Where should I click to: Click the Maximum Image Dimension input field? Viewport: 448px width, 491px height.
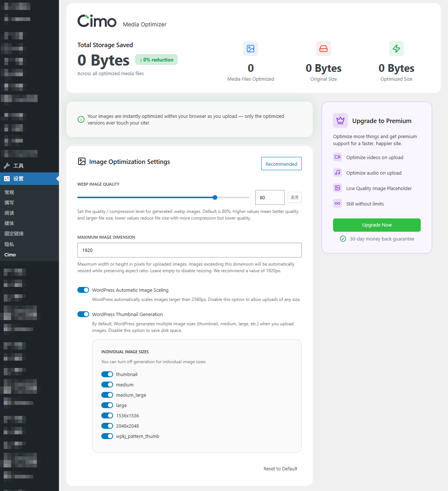tap(189, 250)
